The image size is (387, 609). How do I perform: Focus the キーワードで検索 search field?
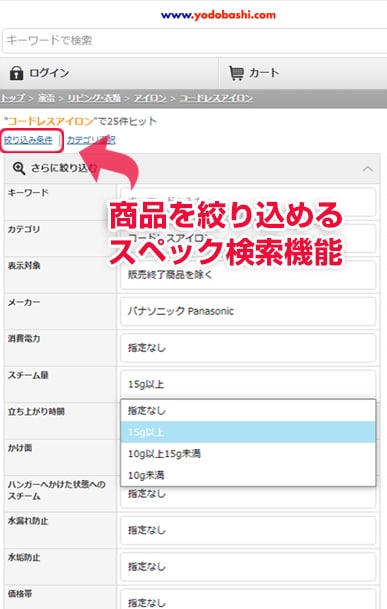tap(195, 40)
